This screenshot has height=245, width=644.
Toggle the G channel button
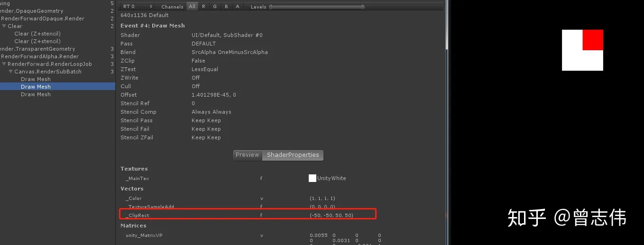pyautogui.click(x=215, y=7)
